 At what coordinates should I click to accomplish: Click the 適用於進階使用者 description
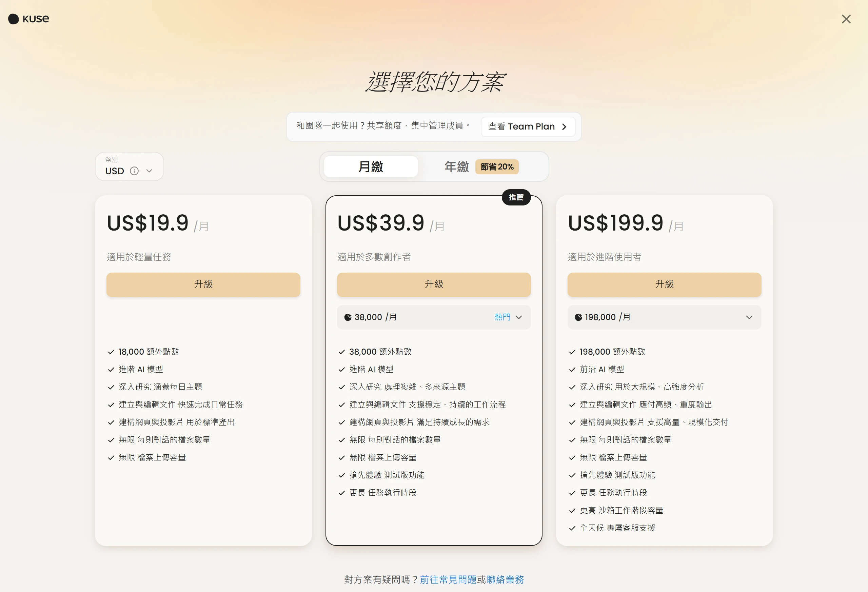point(604,257)
